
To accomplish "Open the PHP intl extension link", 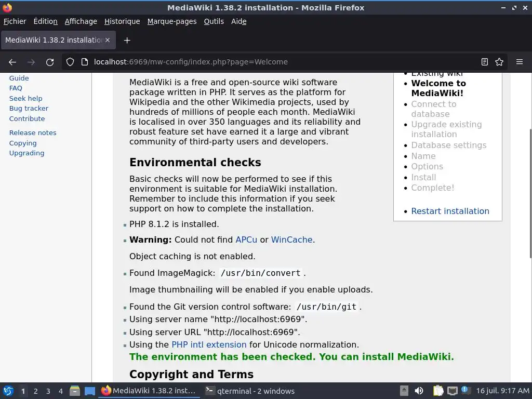I will (209, 345).
